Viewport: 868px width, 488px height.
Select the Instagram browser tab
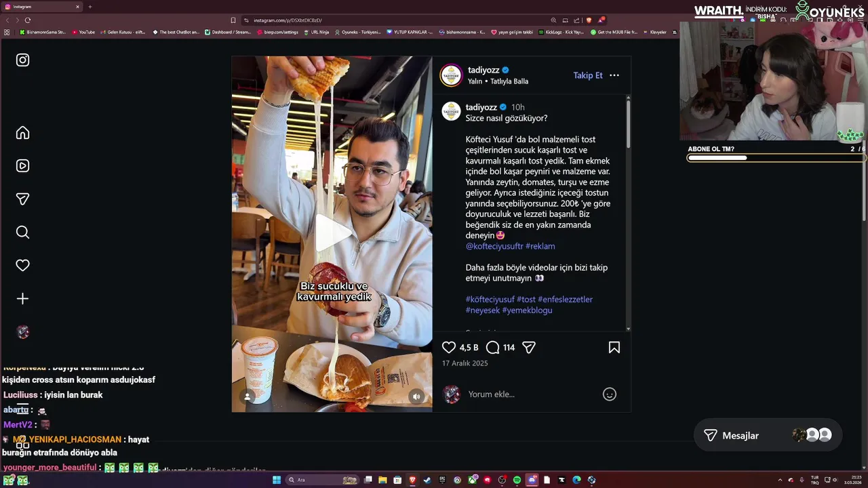point(42,7)
